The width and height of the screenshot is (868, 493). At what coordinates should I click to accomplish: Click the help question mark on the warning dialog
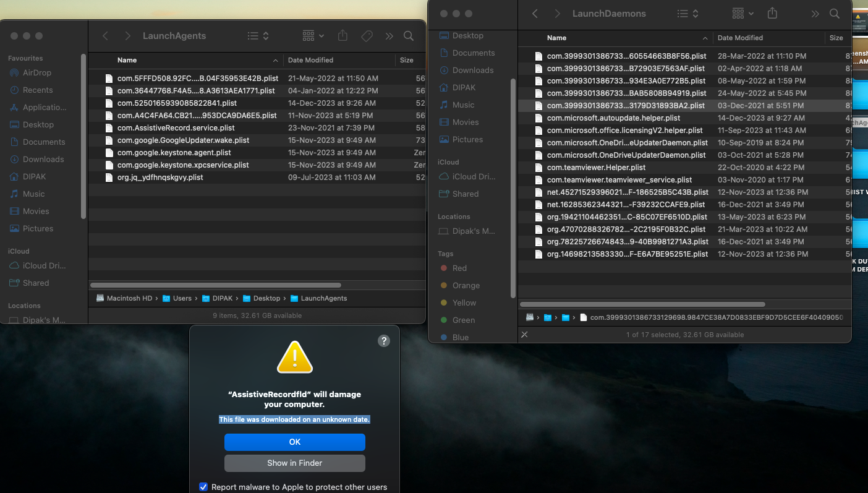tap(383, 341)
